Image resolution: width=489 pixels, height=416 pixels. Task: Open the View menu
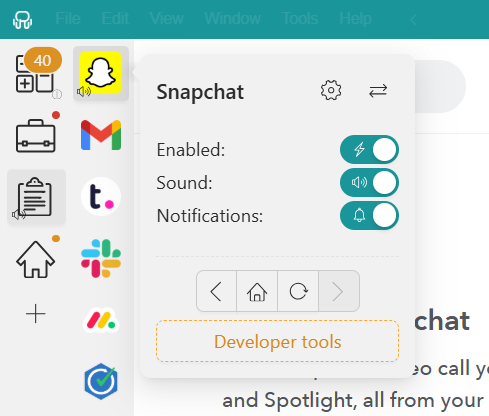pos(166,18)
